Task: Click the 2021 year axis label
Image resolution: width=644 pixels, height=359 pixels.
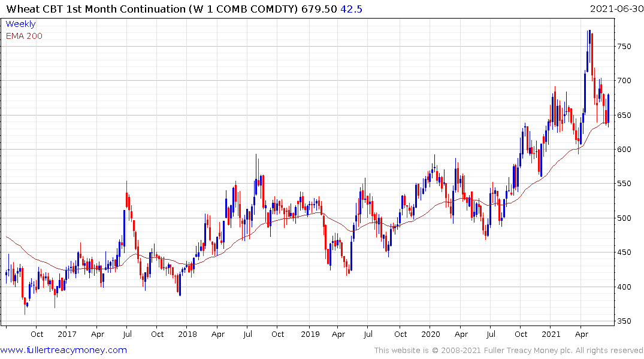Action: [x=551, y=334]
